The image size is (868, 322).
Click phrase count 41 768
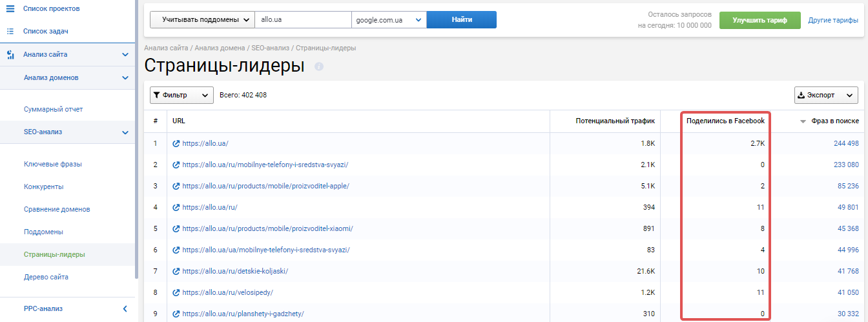coord(848,271)
